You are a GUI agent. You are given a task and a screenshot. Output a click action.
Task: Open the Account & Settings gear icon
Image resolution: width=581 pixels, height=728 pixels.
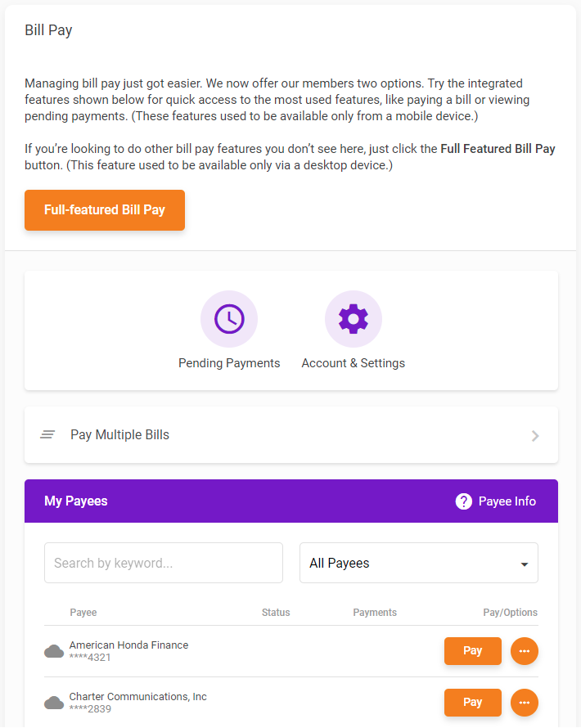point(353,318)
